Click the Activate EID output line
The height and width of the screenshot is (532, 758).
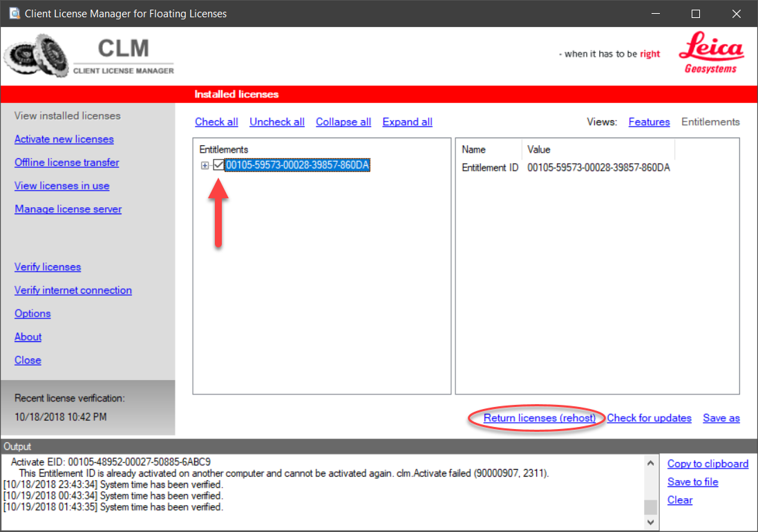tap(111, 462)
